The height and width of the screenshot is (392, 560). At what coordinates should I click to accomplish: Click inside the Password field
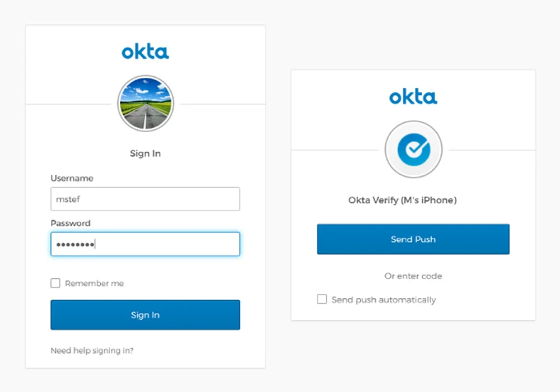tap(145, 244)
